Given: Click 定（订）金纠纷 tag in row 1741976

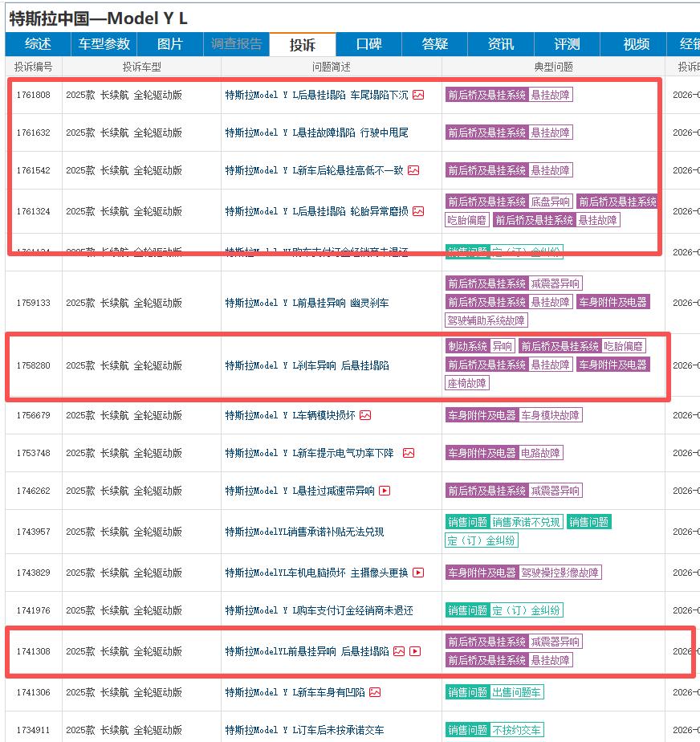Looking at the screenshot, I should coord(526,610).
